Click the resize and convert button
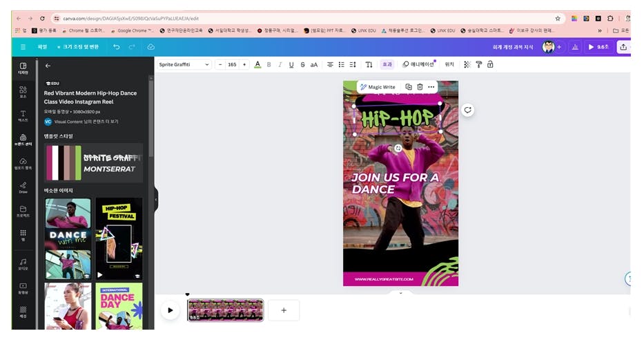 pos(77,47)
